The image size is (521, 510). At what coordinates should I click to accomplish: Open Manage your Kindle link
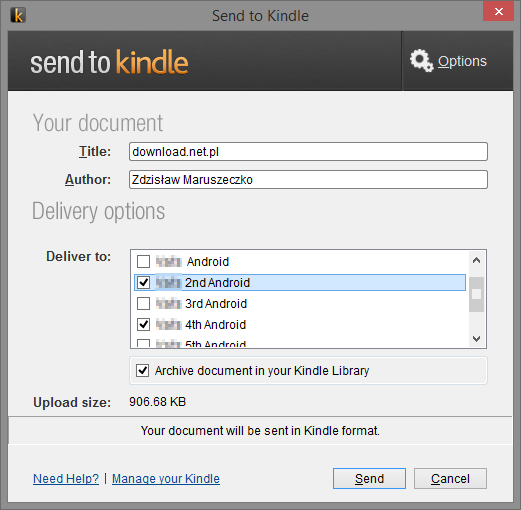[x=166, y=479]
